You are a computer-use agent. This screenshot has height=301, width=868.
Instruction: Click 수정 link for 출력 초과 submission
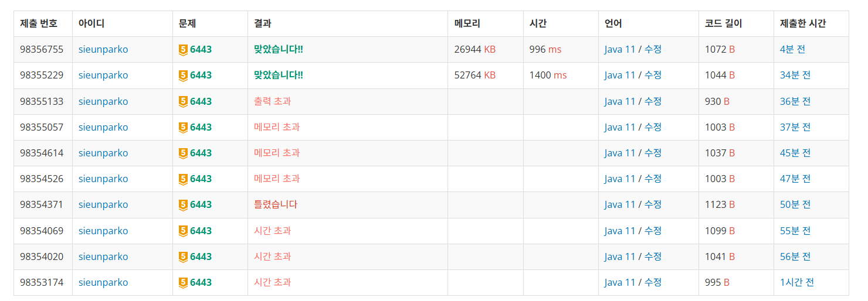(653, 101)
